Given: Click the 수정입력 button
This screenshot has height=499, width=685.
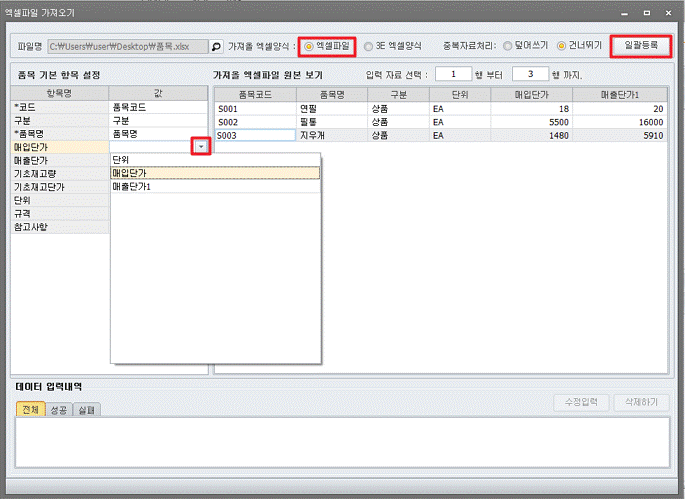Looking at the screenshot, I should click(581, 402).
